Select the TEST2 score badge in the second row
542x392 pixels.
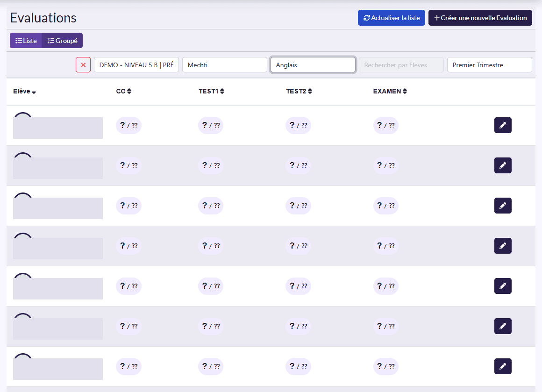(x=298, y=165)
